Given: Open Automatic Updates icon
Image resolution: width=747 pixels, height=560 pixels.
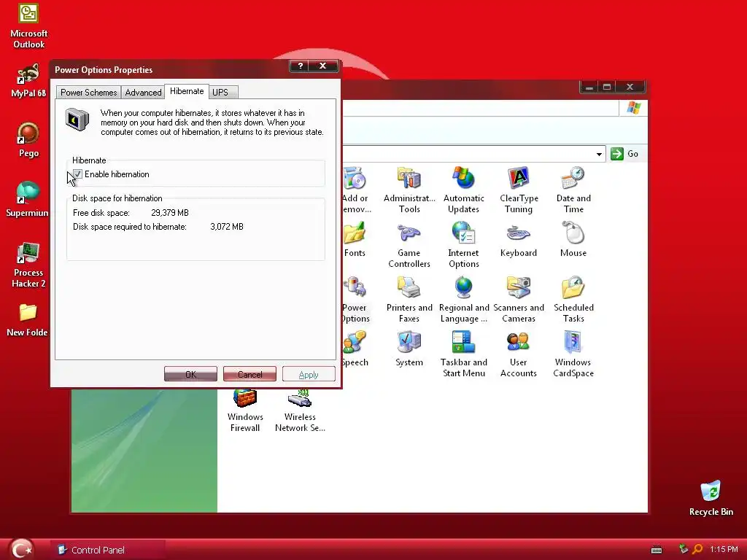Looking at the screenshot, I should 463,190.
